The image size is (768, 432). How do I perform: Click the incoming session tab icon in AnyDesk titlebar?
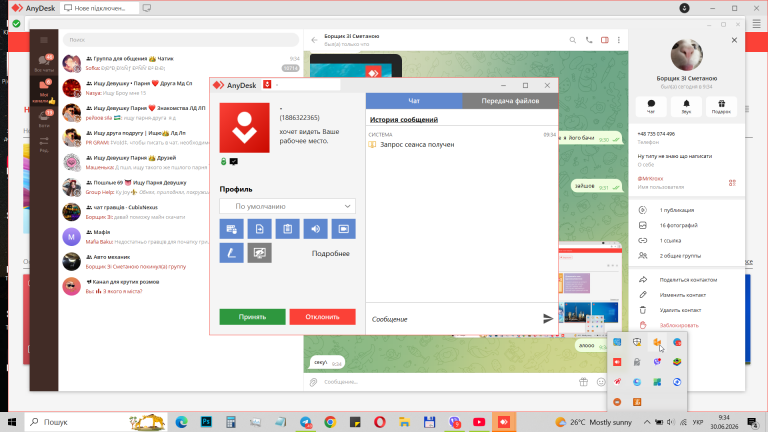[267, 84]
